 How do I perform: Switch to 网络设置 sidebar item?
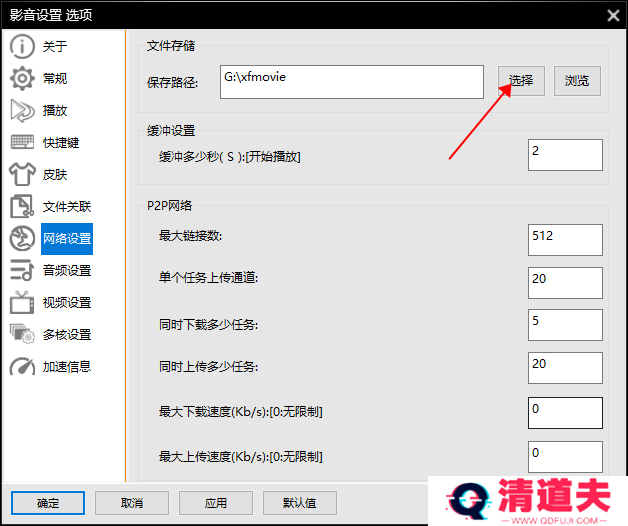pos(66,239)
